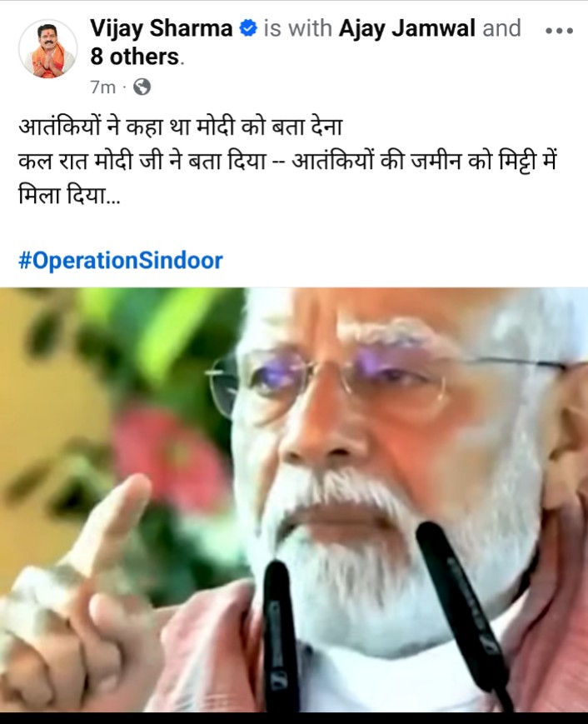Open Vijay Sharma's round profile picture

[x=48, y=48]
